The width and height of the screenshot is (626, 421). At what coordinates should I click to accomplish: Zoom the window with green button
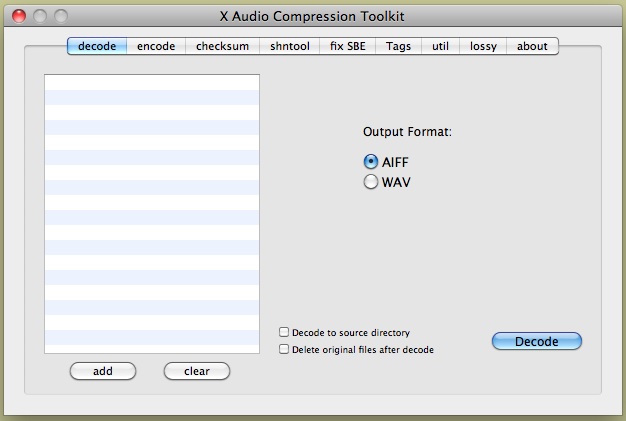60,16
